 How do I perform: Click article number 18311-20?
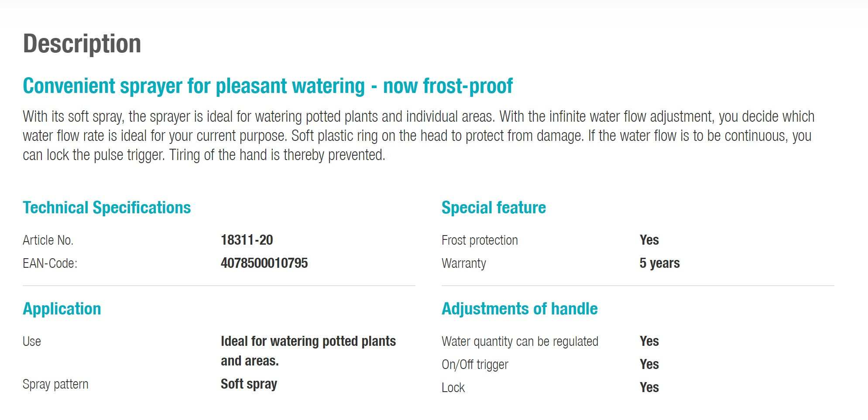point(247,240)
